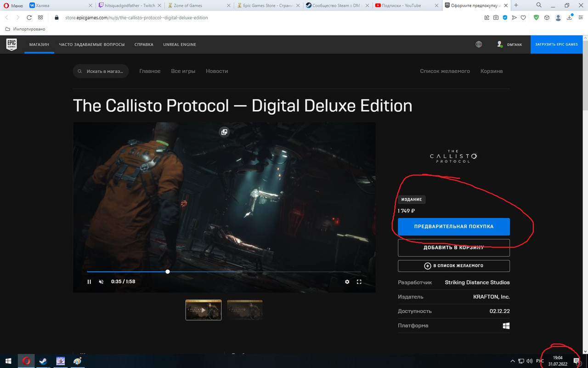
Task: Open Список желаемого
Action: tap(445, 71)
